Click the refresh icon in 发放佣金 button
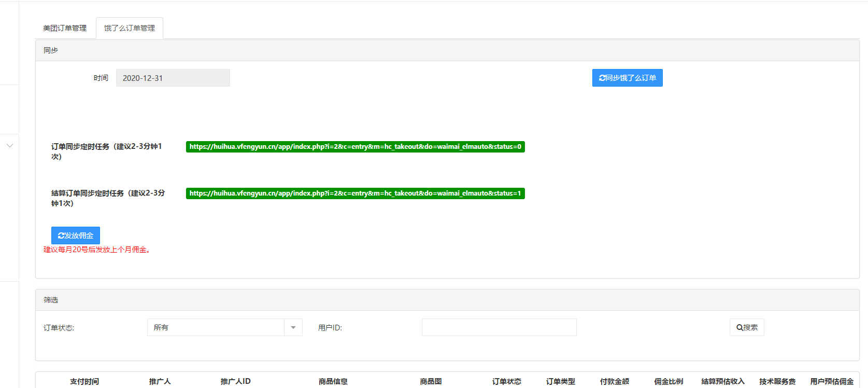Screen dimensions: 868x388 click(61, 235)
